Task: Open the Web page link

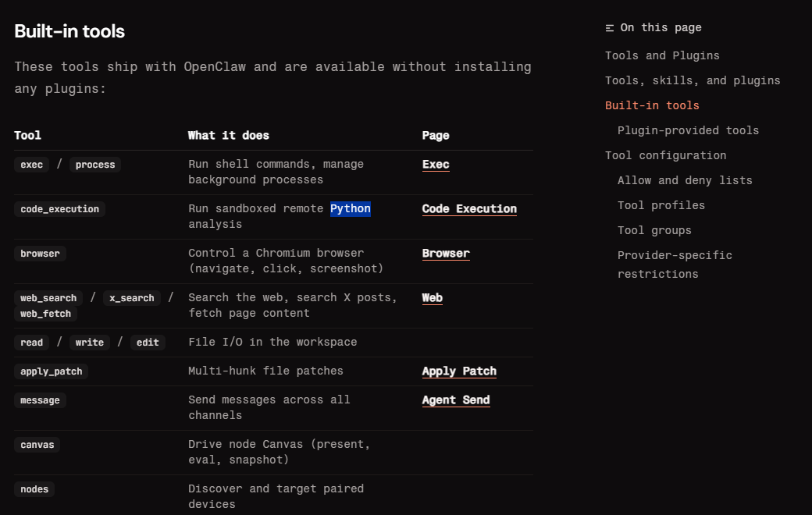Action: tap(432, 298)
